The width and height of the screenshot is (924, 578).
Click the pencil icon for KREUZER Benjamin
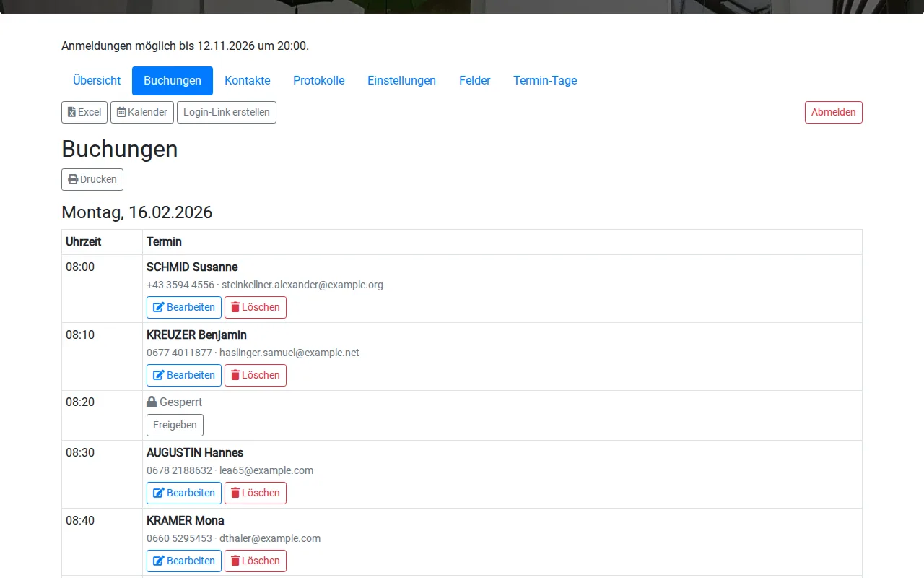pyautogui.click(x=159, y=375)
